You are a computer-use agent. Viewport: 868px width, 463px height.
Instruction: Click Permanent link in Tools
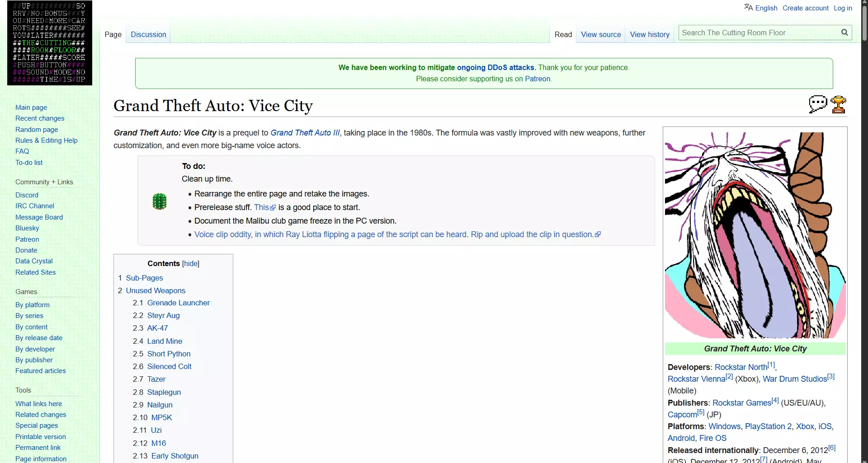point(38,448)
